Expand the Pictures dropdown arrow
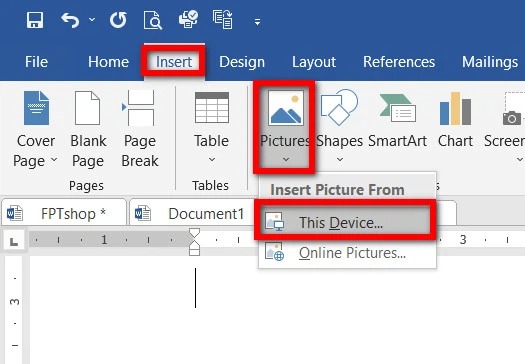 click(x=286, y=160)
